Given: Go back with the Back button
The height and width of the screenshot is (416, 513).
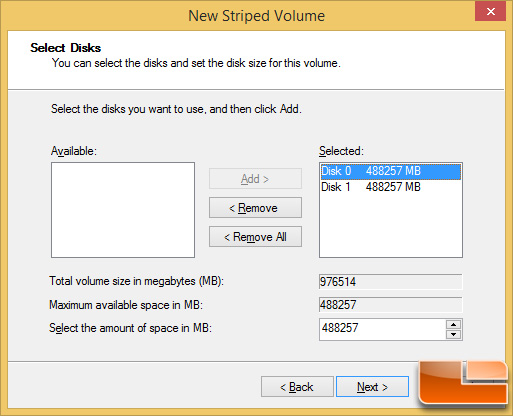Looking at the screenshot, I should (x=297, y=387).
